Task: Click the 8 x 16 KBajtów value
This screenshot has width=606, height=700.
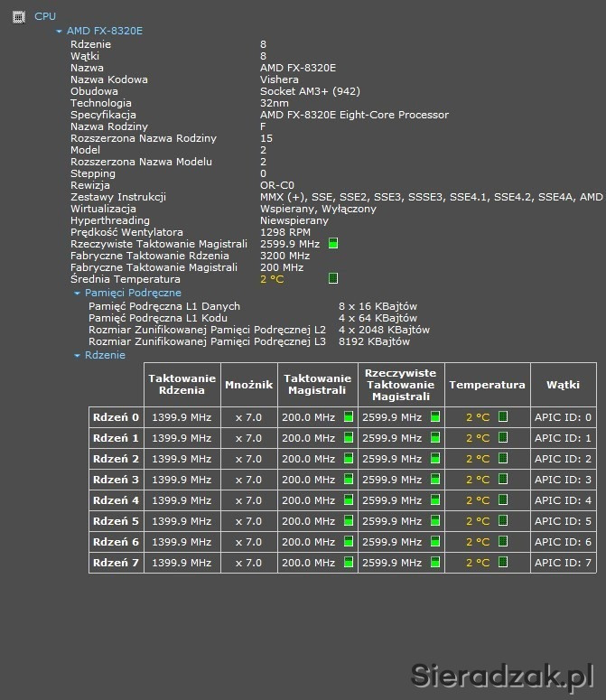Action: (378, 306)
